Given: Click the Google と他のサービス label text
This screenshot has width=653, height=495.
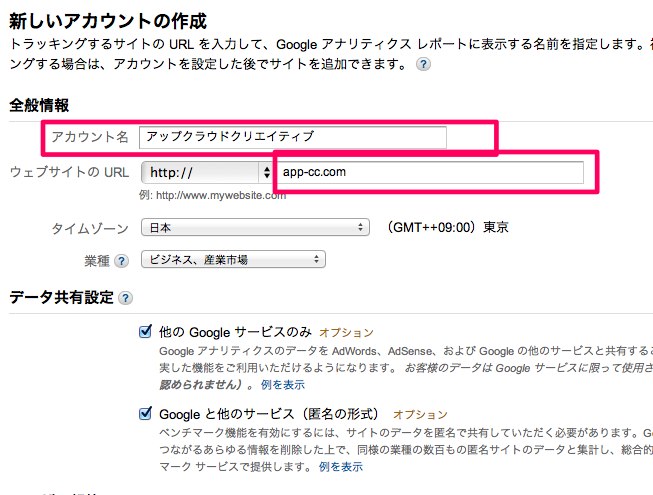Looking at the screenshot, I should click(269, 414).
